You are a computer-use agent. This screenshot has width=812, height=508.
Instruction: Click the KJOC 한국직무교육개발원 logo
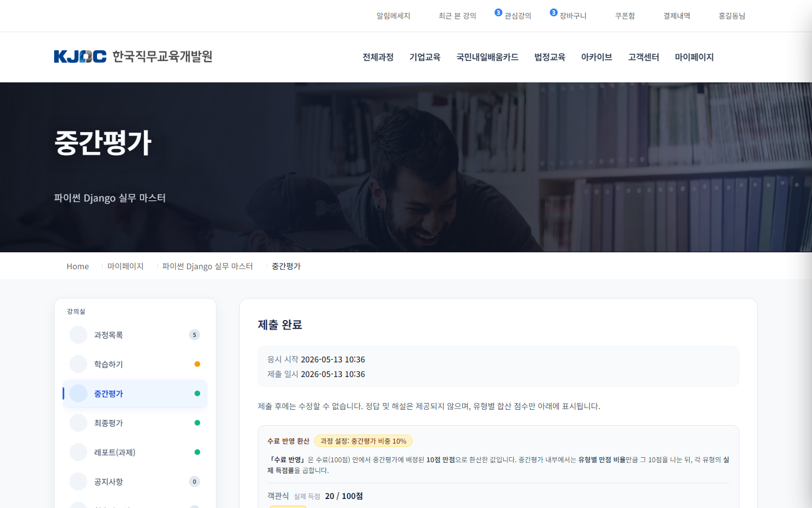click(x=133, y=56)
